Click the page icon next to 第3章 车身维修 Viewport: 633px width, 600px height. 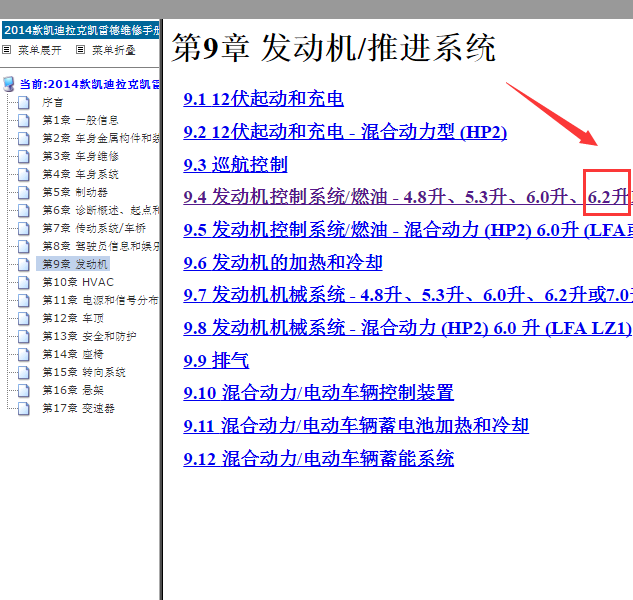coord(24,156)
